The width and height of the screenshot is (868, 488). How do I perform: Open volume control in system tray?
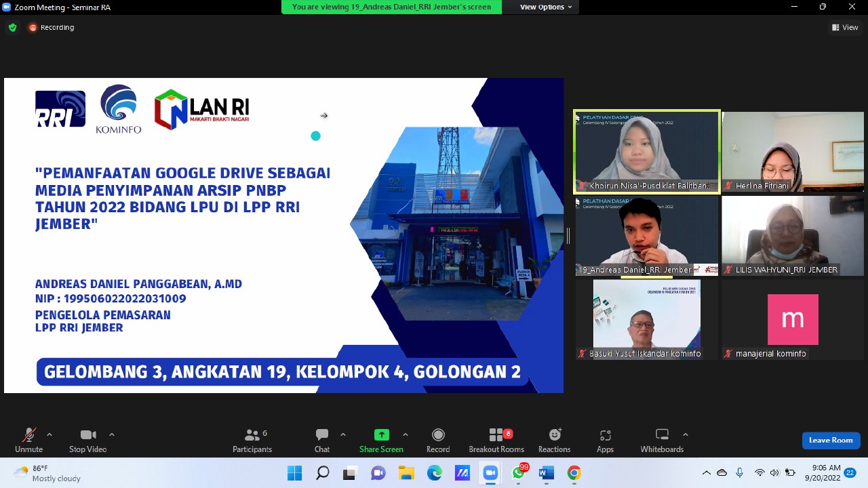tap(774, 473)
